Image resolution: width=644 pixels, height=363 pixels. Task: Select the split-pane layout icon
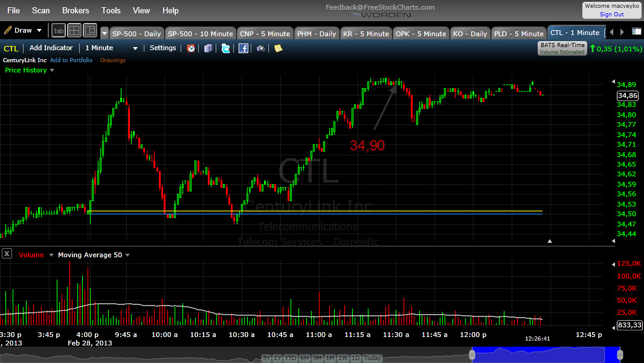pyautogui.click(x=89, y=30)
